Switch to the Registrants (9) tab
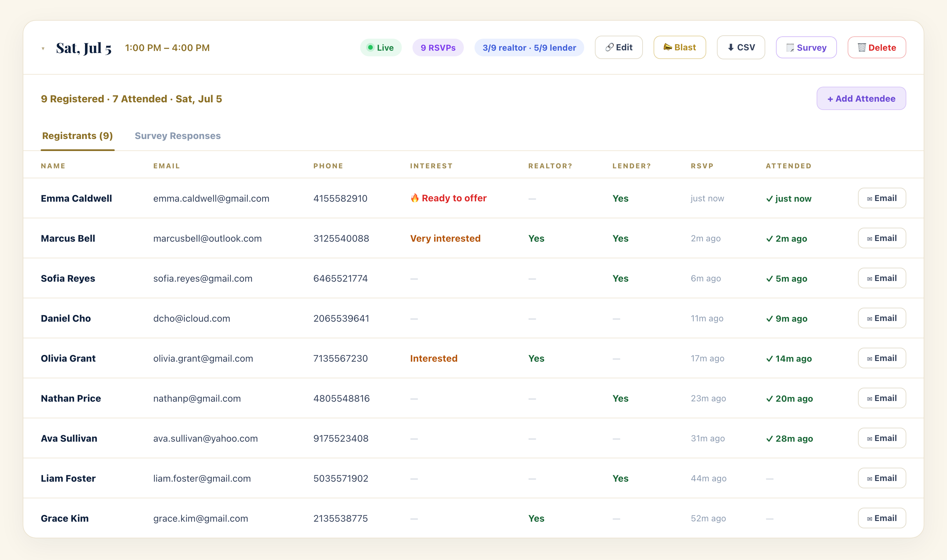This screenshot has width=947, height=560. 77,136
